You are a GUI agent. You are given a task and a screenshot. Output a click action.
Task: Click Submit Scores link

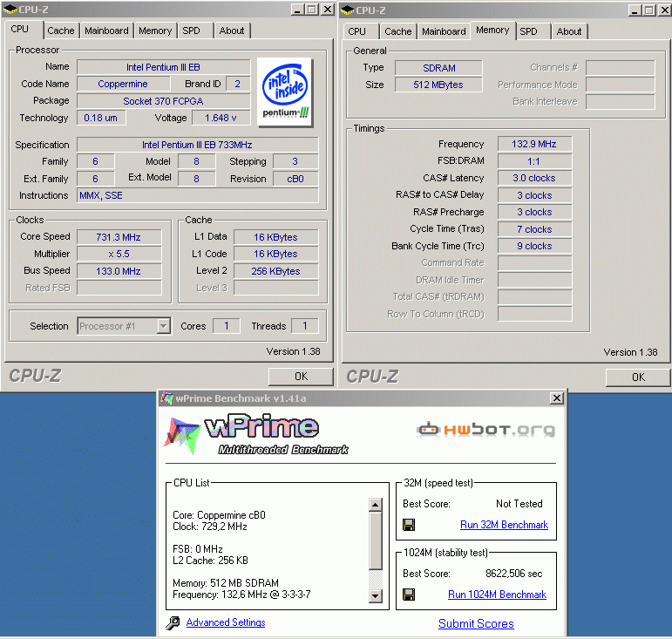[x=476, y=623]
